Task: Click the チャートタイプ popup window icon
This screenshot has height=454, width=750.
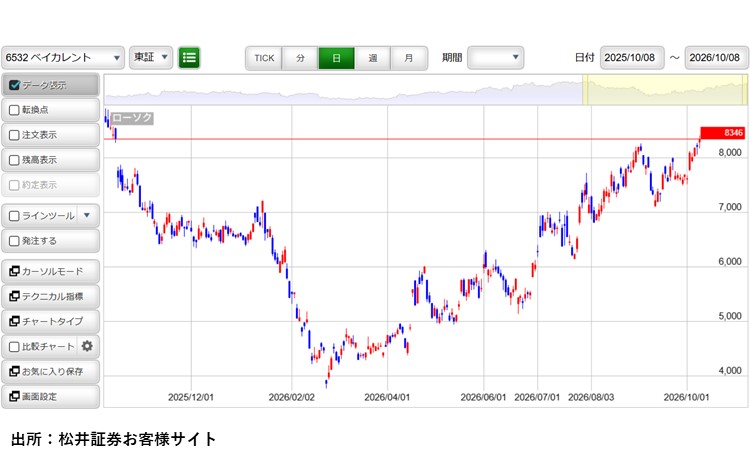Action: [x=14, y=321]
